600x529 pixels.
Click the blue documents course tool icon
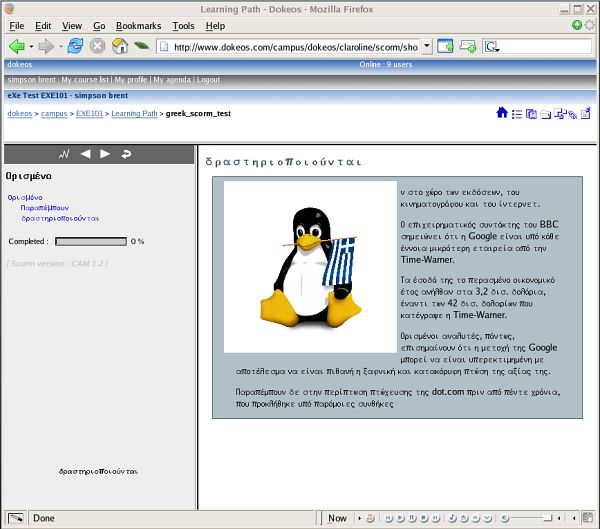(x=531, y=114)
